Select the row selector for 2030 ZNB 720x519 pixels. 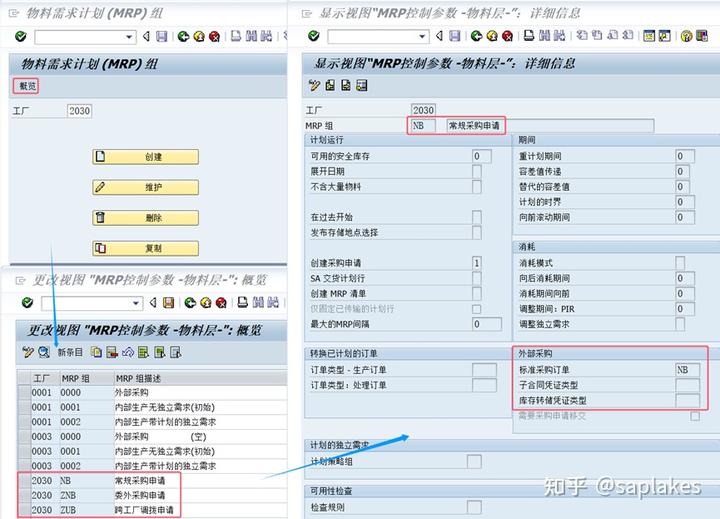pyautogui.click(x=22, y=495)
